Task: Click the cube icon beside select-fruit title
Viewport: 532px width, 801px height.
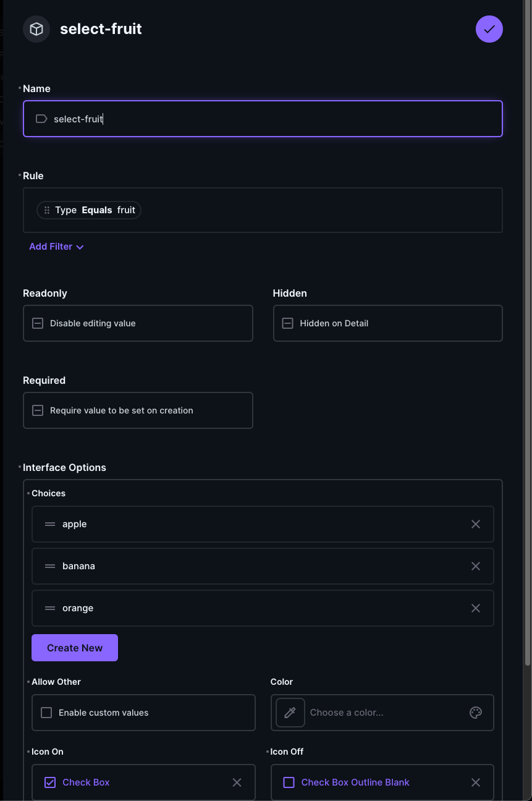Action: click(36, 28)
